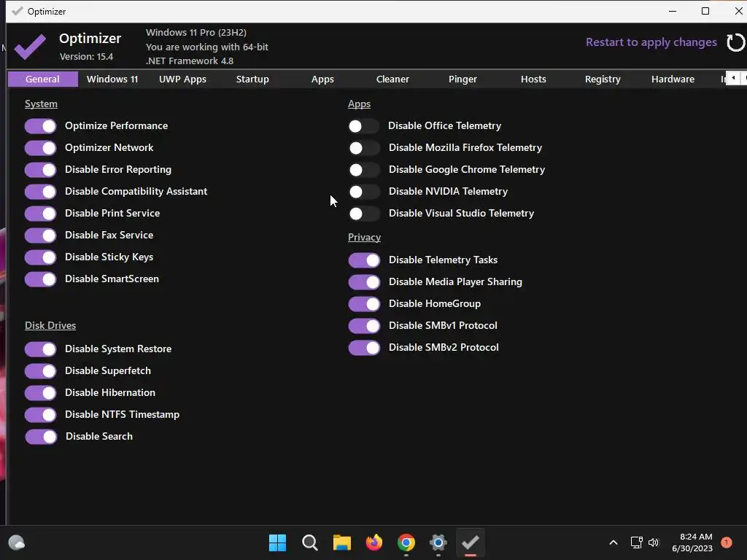Toggle Disable Print Service switch
Viewport: 747px width, 560px height.
(41, 214)
